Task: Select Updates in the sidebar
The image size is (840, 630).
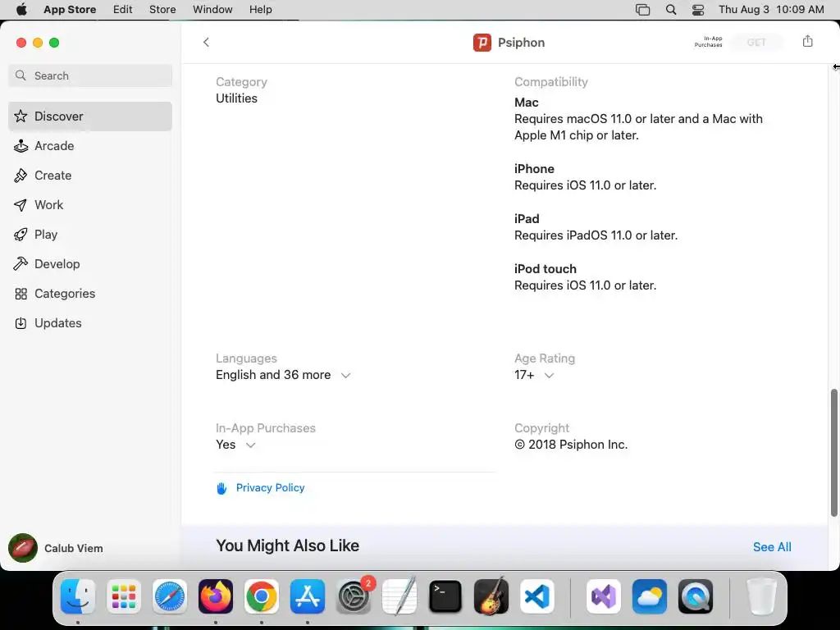Action: click(90, 323)
